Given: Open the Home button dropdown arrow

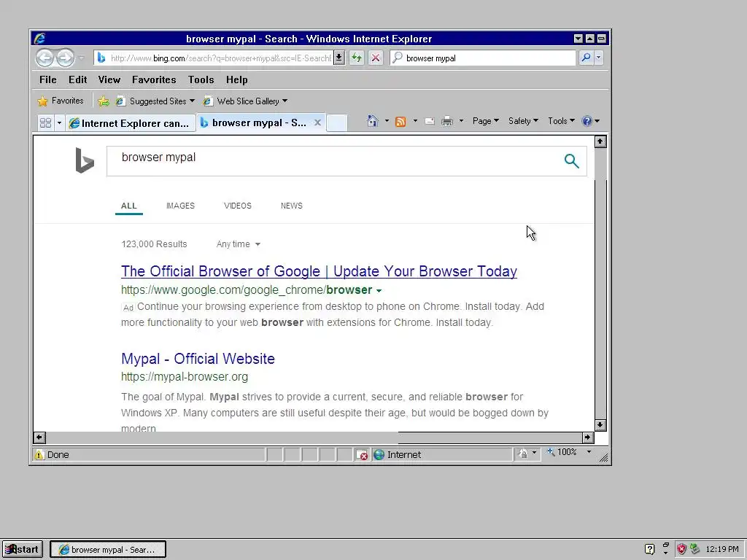Looking at the screenshot, I should 387,121.
